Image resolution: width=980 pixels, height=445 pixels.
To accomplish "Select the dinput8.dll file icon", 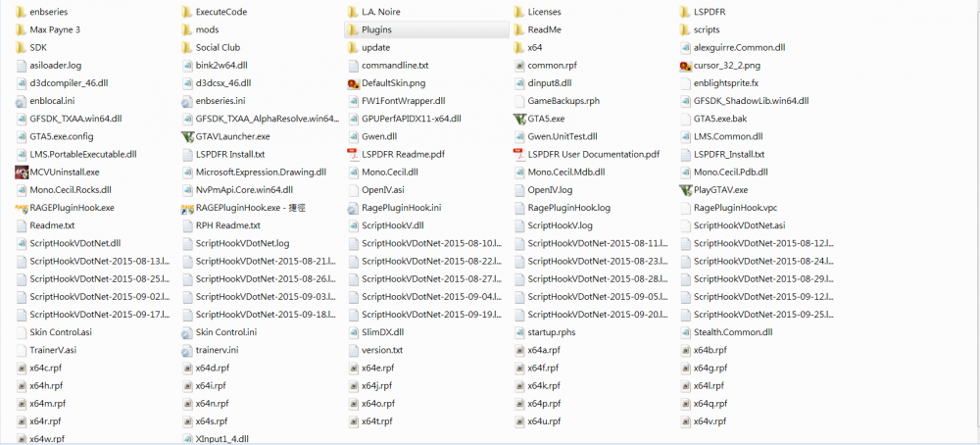I will tap(518, 82).
